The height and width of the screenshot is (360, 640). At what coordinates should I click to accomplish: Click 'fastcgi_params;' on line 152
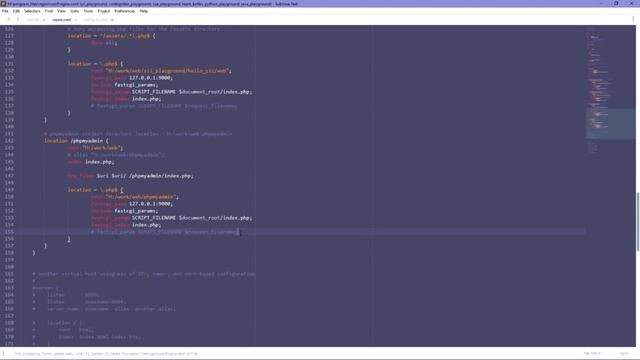[x=136, y=211]
